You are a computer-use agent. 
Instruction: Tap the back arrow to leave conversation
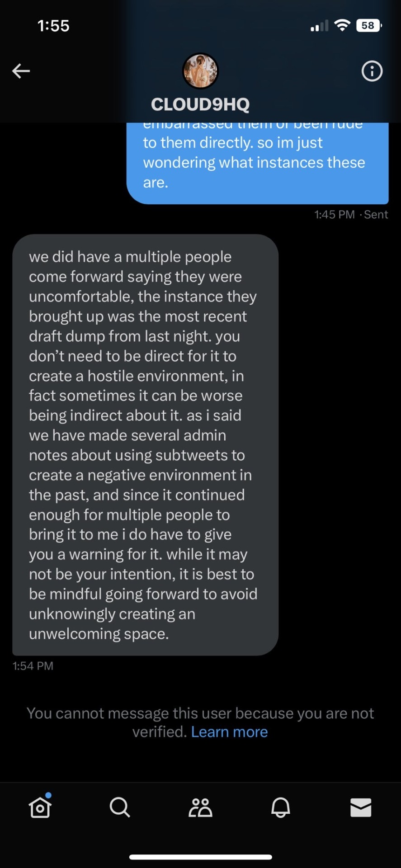(21, 71)
